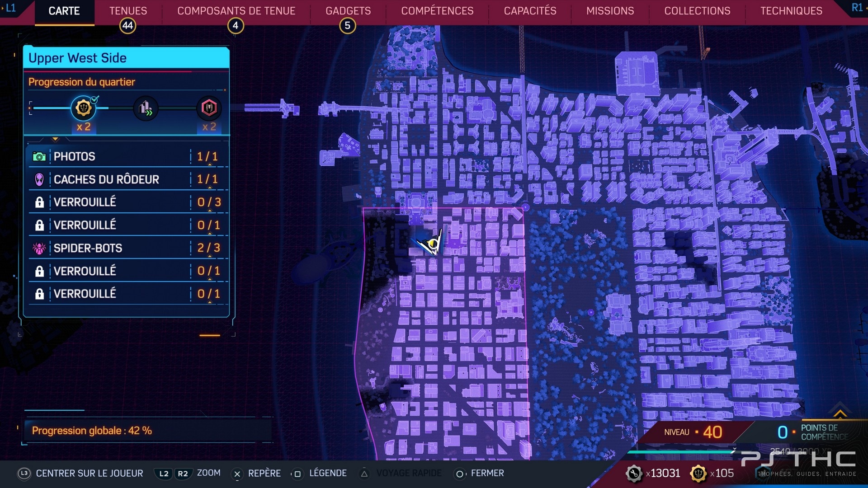Select the GADGETS tab
The height and width of the screenshot is (488, 868).
[348, 11]
